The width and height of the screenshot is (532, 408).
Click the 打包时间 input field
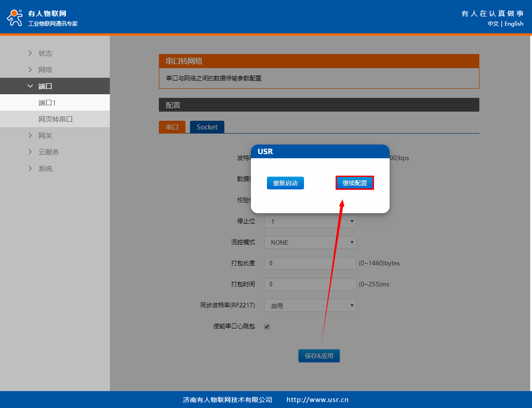coord(310,284)
